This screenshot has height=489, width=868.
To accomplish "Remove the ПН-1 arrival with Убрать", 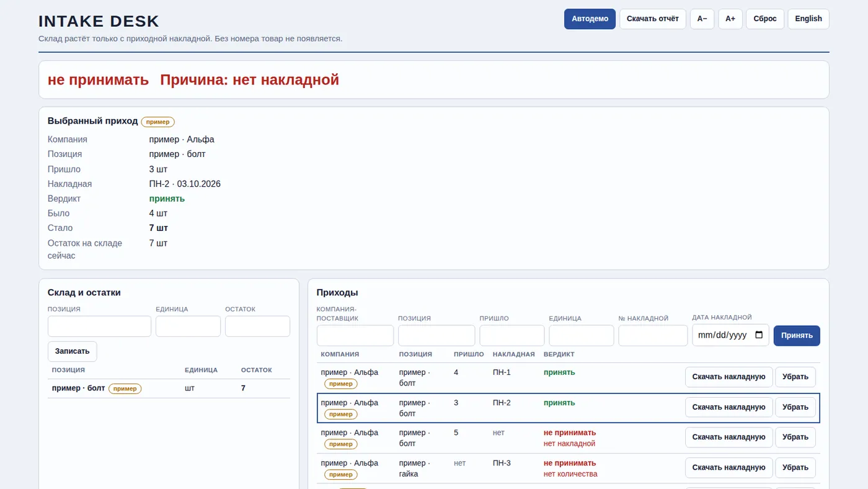I will 795,377.
